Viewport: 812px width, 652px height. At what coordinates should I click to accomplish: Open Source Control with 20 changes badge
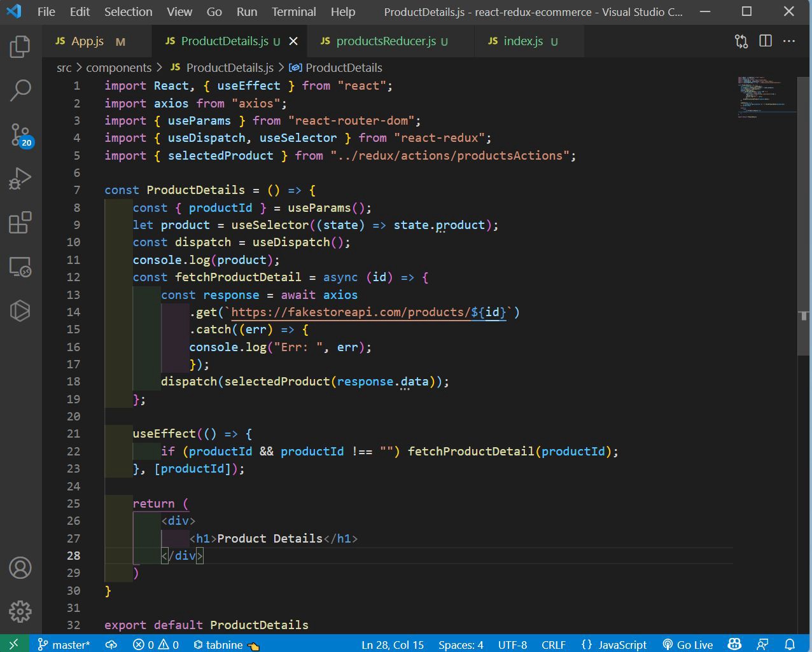[20, 135]
